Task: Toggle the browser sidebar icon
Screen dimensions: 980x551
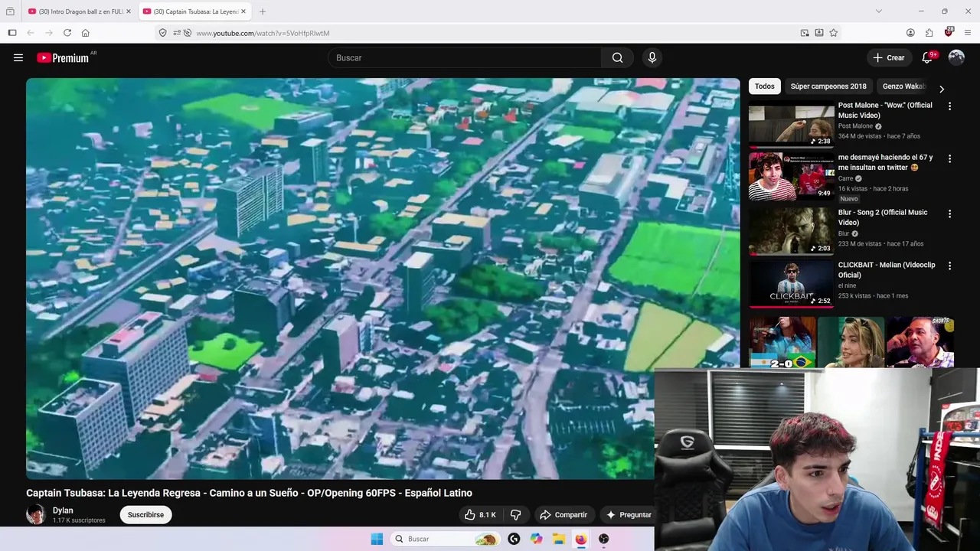Action: (x=12, y=33)
